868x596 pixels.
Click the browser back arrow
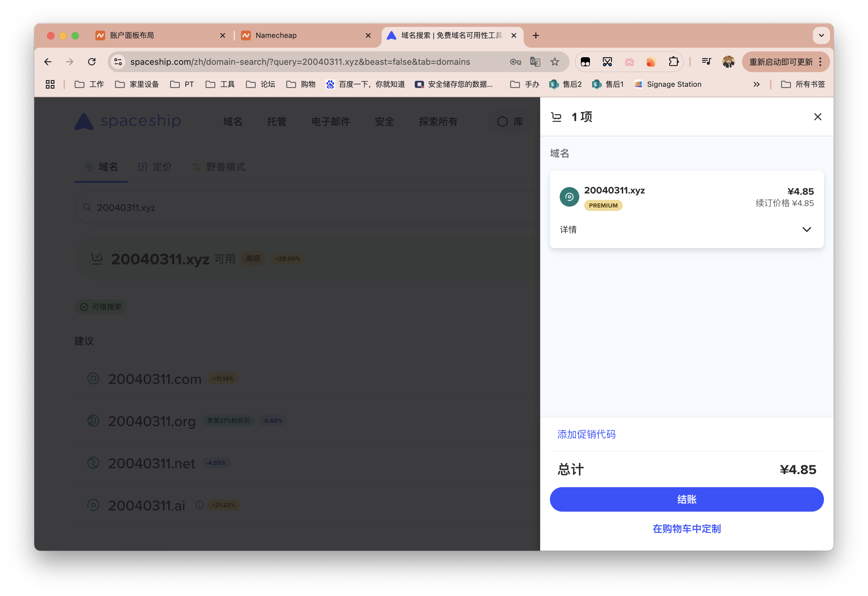tap(48, 62)
